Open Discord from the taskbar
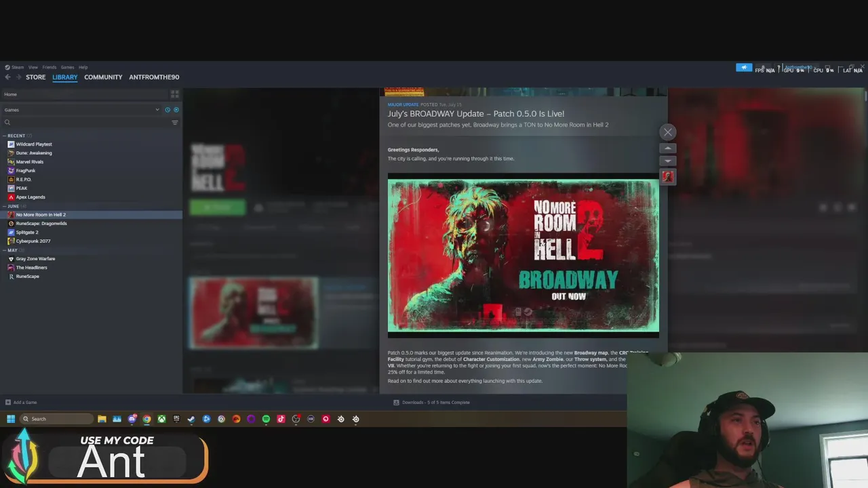868x488 pixels. pos(132,419)
